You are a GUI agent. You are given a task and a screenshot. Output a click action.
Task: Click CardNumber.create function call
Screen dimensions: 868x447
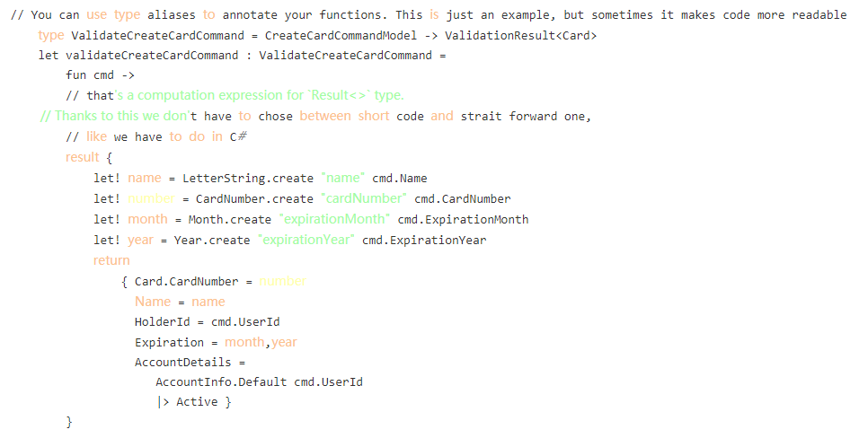point(254,199)
